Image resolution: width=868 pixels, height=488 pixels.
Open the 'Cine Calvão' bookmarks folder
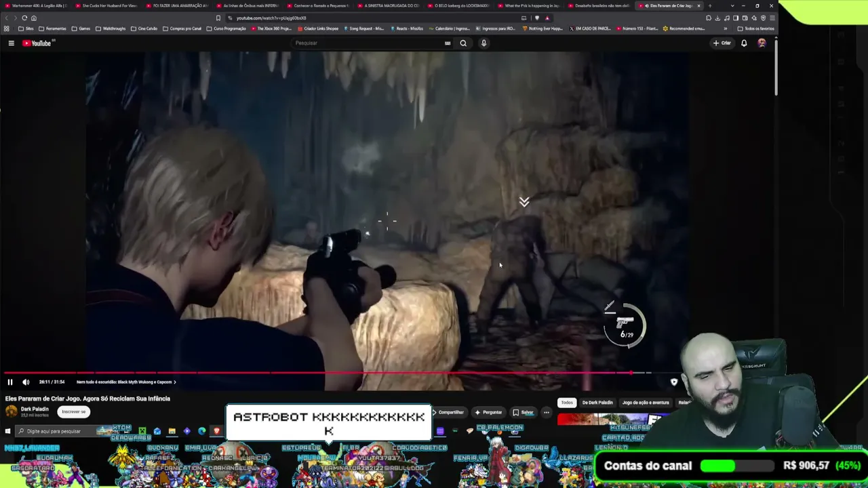coord(143,28)
